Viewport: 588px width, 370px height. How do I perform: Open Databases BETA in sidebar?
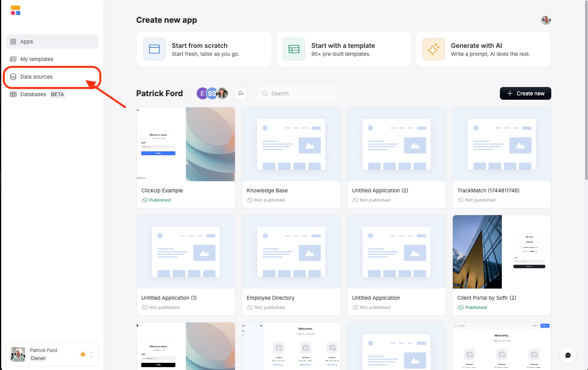[52, 94]
